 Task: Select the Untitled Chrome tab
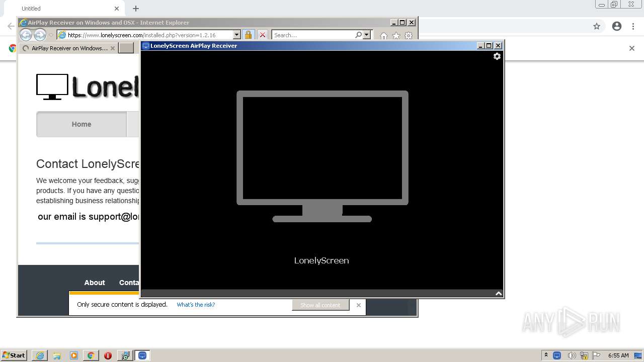(x=63, y=9)
